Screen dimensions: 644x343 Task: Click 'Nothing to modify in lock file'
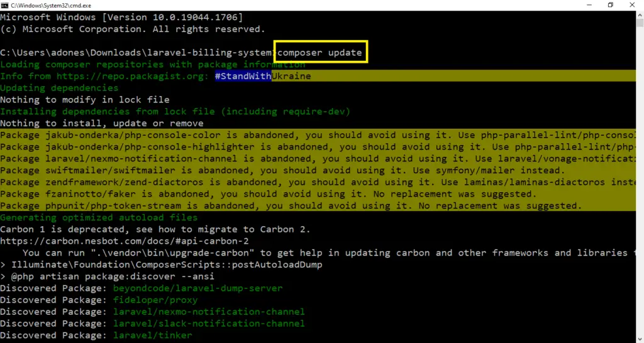point(85,100)
